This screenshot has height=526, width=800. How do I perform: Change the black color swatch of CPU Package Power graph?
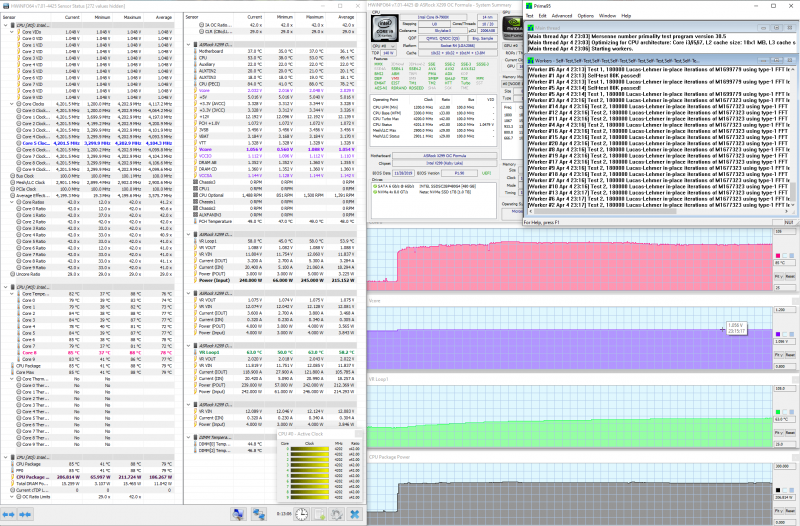778,490
